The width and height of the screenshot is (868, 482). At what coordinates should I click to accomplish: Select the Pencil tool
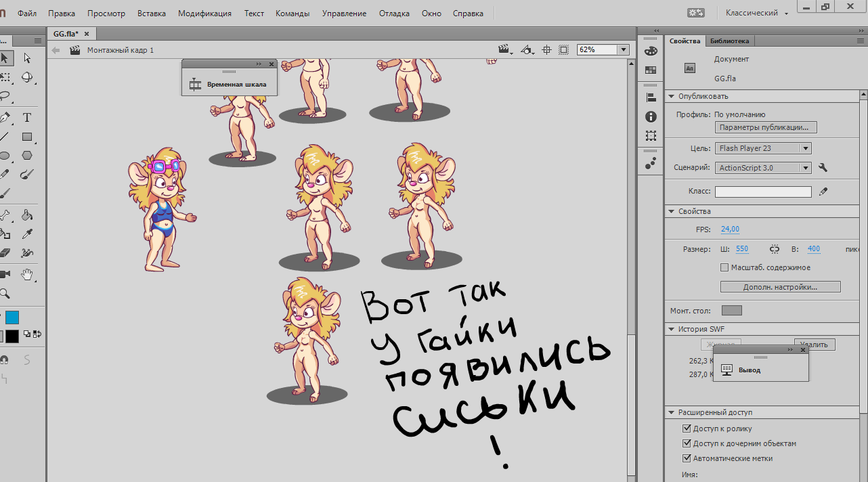(x=4, y=174)
